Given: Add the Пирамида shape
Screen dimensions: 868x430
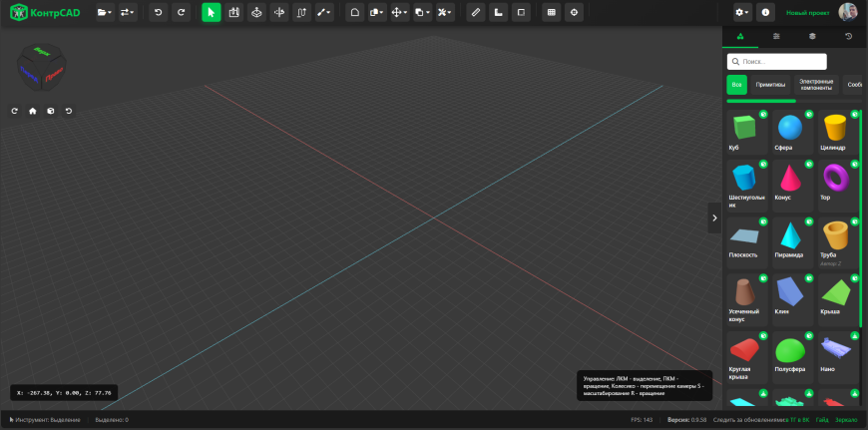Looking at the screenshot, I should [793, 243].
